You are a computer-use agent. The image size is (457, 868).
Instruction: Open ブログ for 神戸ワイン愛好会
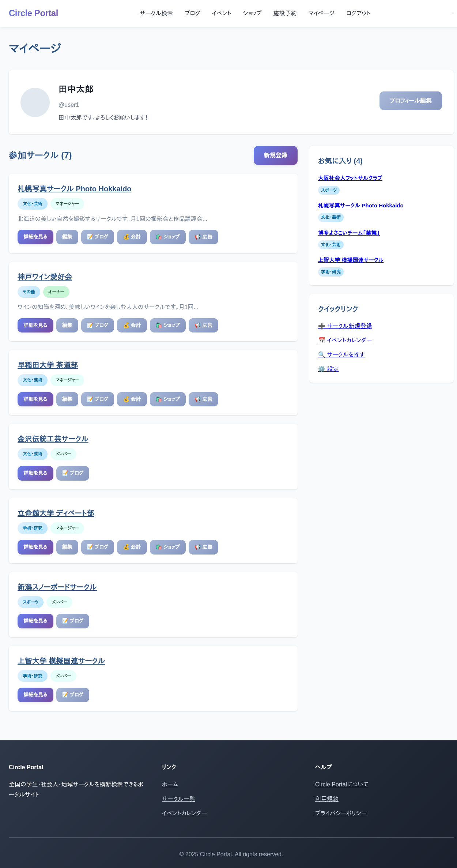(x=98, y=326)
